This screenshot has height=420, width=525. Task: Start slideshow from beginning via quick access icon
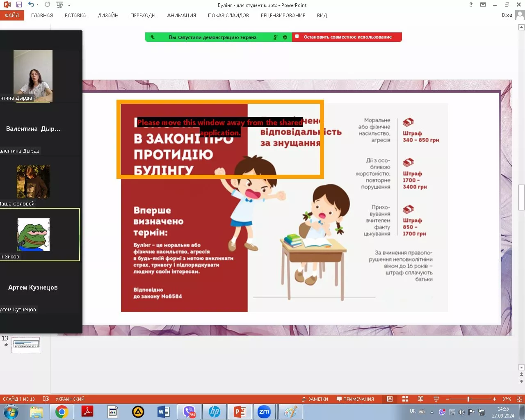(x=60, y=5)
